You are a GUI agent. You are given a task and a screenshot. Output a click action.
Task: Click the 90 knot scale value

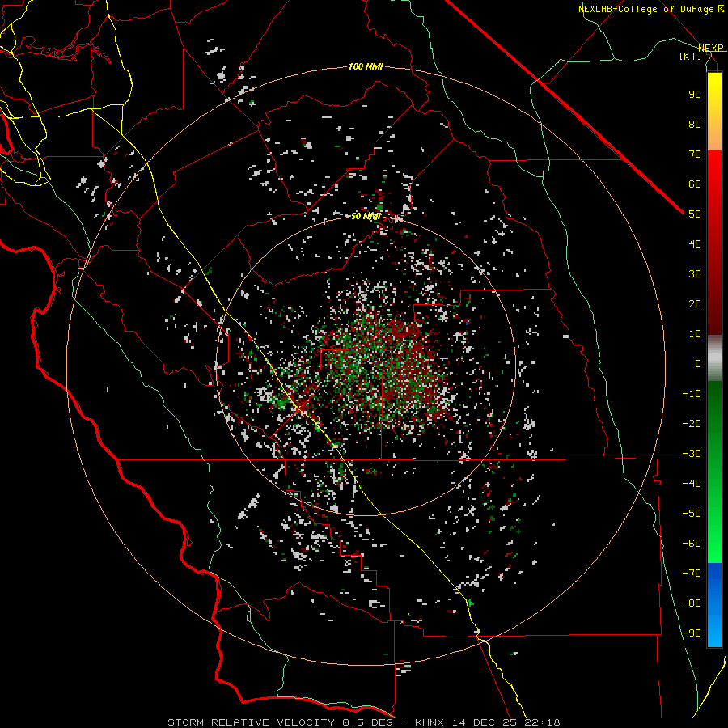695,95
